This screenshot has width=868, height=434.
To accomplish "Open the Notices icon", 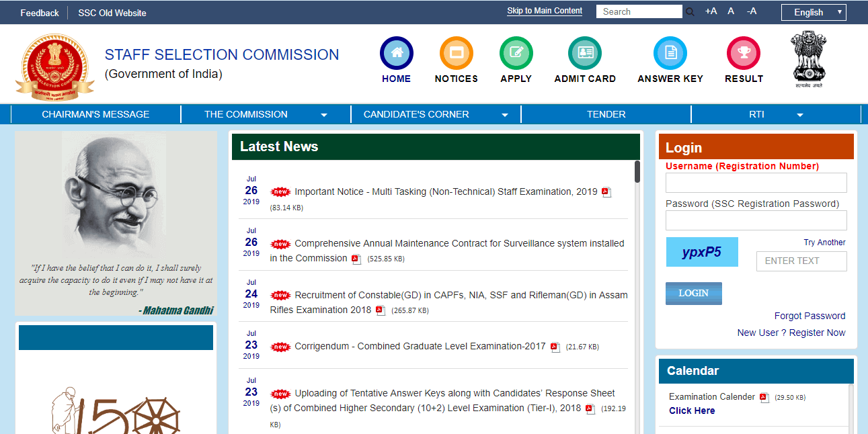I will 456,54.
